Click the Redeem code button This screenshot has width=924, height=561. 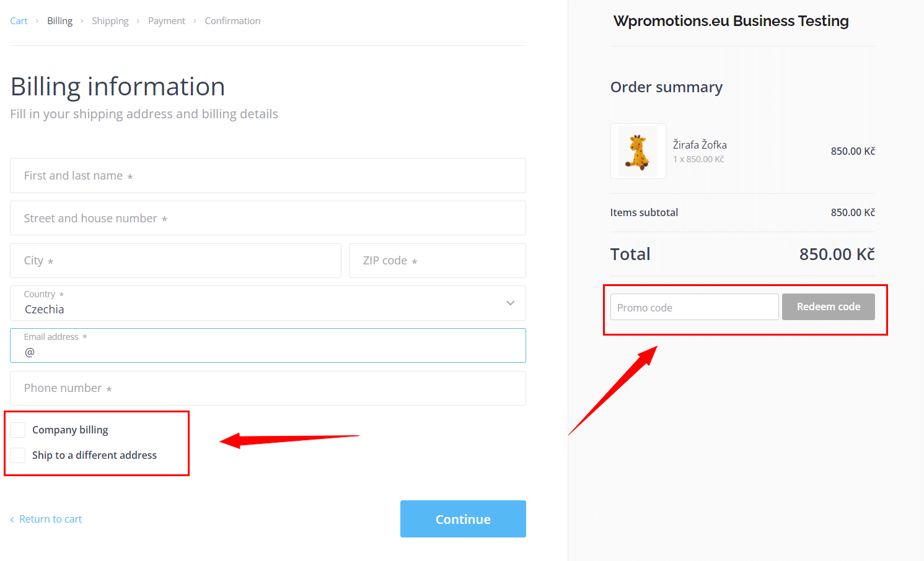tap(828, 307)
